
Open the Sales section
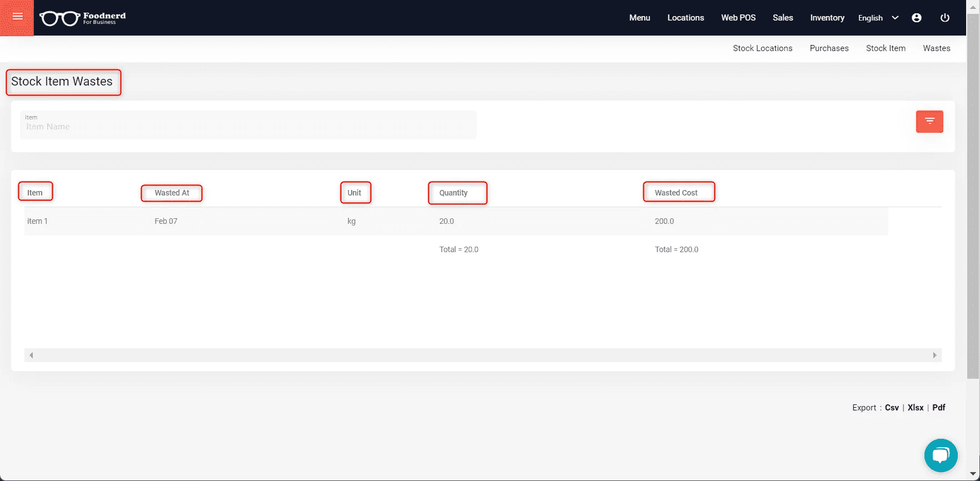(x=783, y=18)
